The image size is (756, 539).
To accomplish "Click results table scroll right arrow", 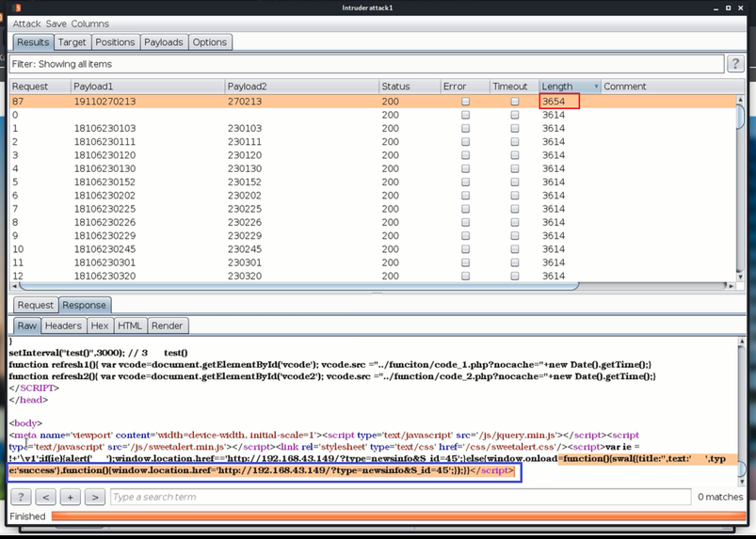I will pos(731,286).
